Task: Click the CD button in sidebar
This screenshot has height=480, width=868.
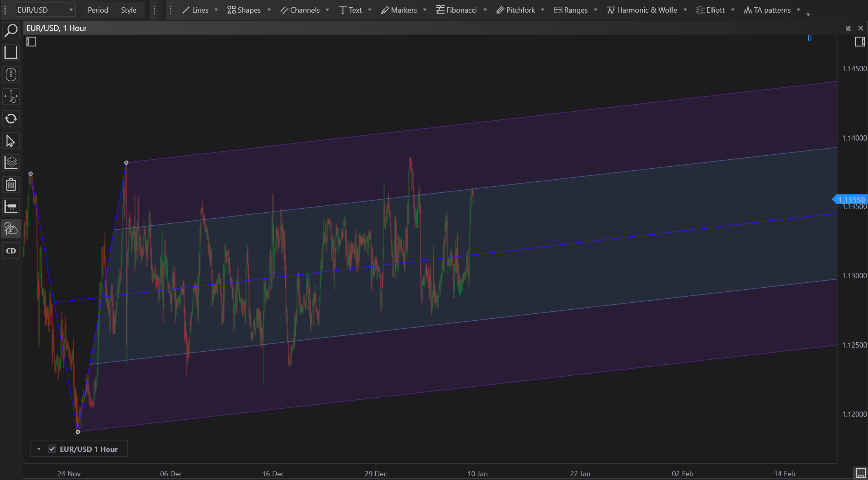Action: [x=11, y=251]
